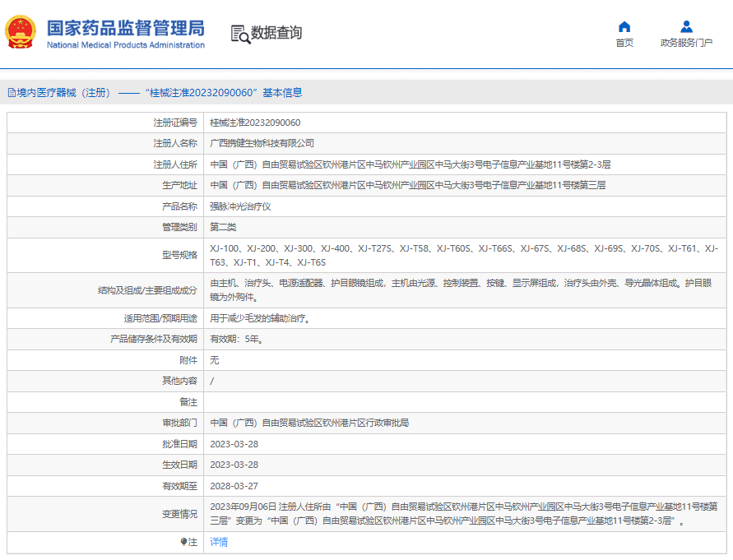Select company name 广西携健生物科技有限公司
The image size is (733, 560).
262,144
